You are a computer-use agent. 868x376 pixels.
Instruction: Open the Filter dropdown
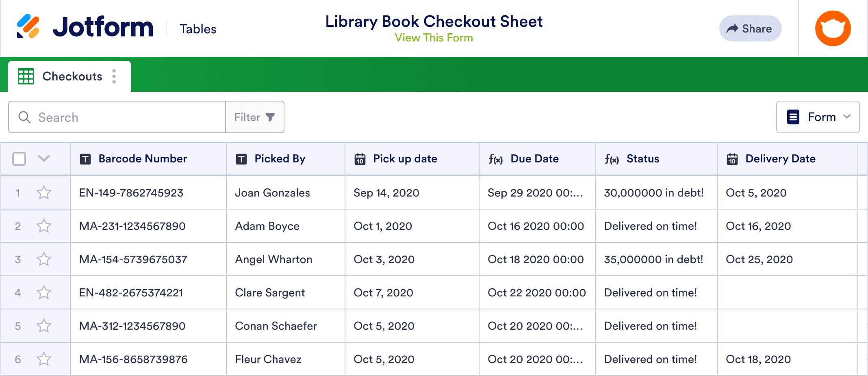[254, 117]
